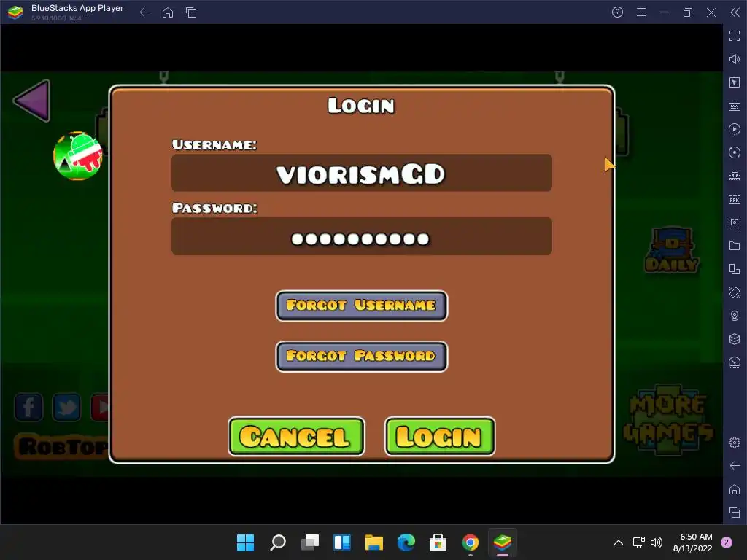Open macro recorder in sidebar
This screenshot has height=560, width=747.
click(735, 129)
